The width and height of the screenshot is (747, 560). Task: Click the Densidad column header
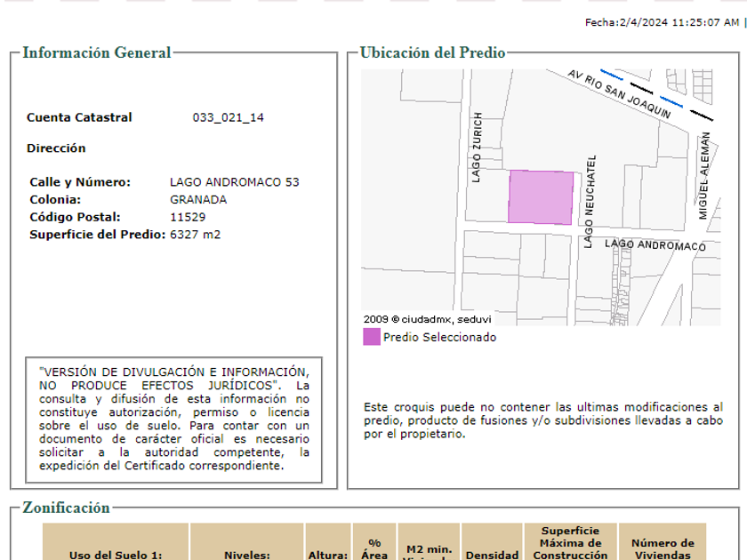pos(492,555)
